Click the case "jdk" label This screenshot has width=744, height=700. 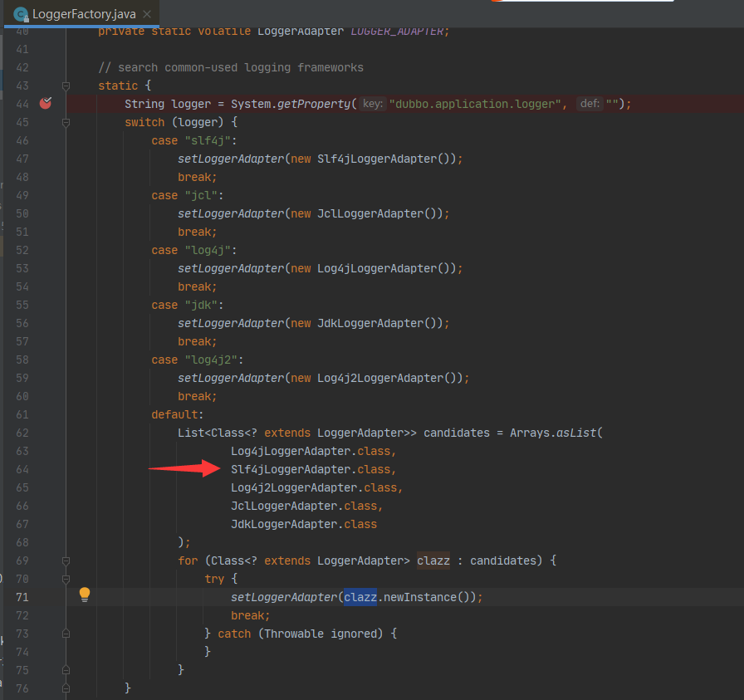[x=187, y=305]
